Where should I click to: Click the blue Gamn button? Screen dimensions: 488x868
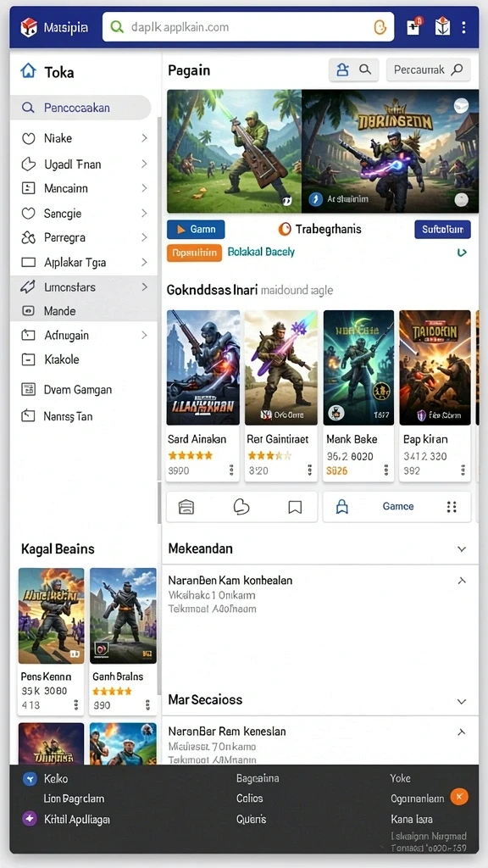point(196,229)
